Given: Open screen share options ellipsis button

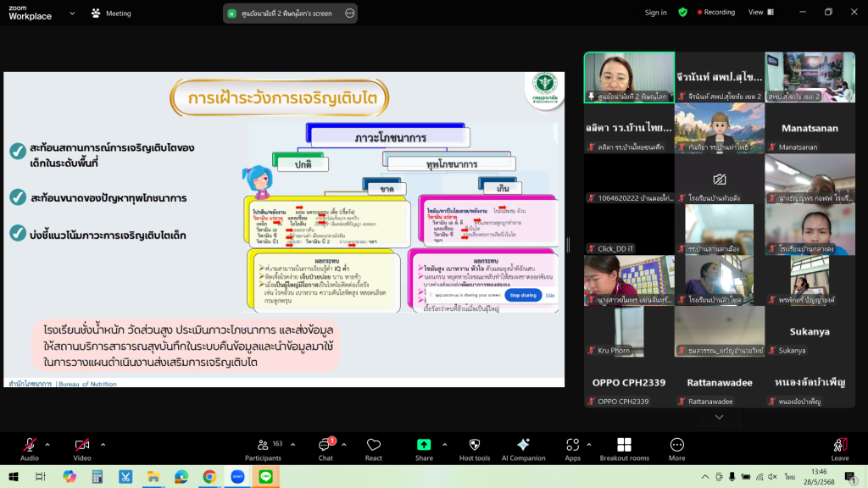Looking at the screenshot, I should point(349,14).
